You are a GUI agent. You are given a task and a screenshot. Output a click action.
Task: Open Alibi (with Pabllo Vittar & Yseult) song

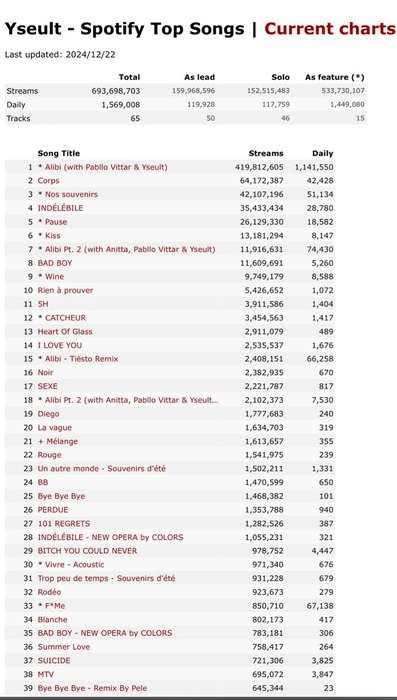click(x=106, y=167)
